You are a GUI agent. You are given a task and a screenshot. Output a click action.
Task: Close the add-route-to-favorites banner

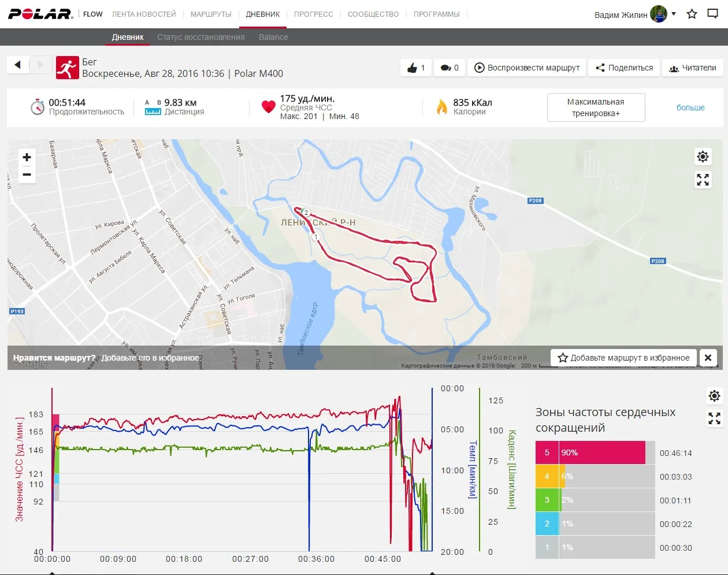coord(708,358)
